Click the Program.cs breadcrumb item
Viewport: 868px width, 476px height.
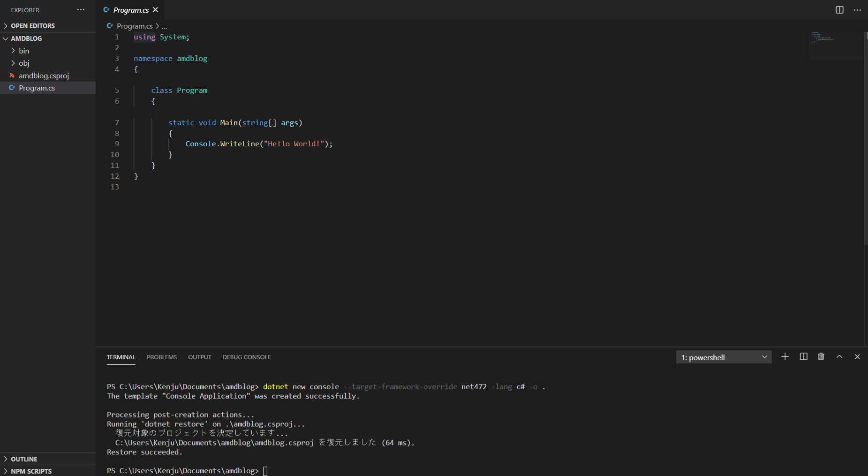click(135, 26)
